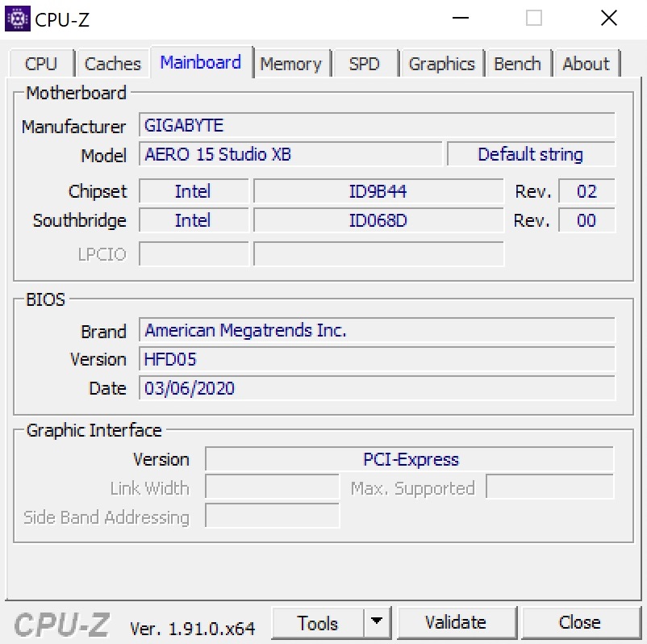This screenshot has height=644, width=647.
Task: Click the BIOS date 03/06/2020 field
Action: pyautogui.click(x=377, y=388)
